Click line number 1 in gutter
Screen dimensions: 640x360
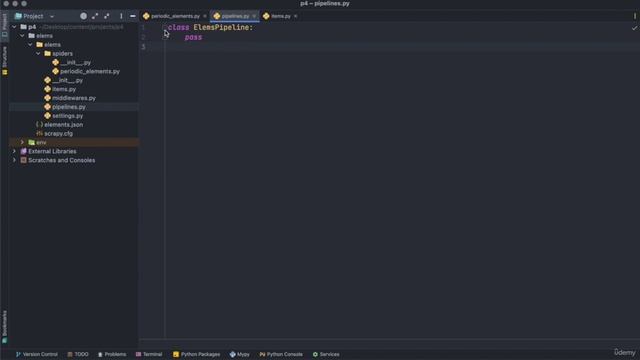[143, 27]
